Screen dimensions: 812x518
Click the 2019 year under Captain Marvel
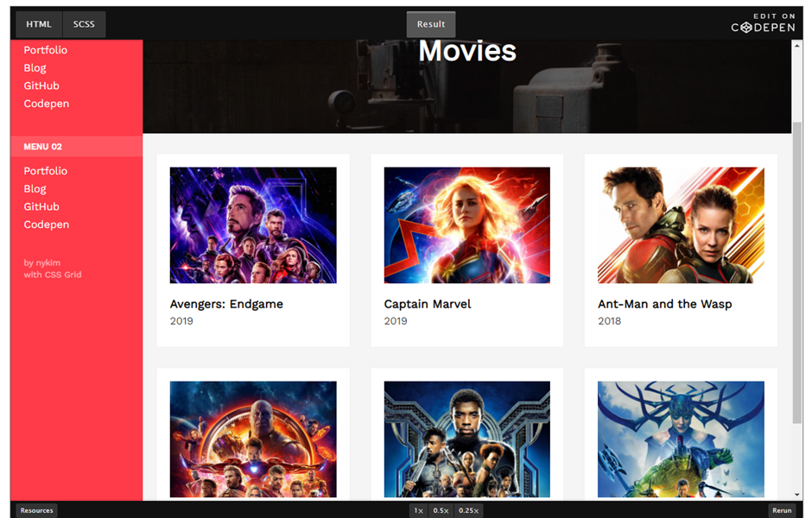click(x=396, y=321)
